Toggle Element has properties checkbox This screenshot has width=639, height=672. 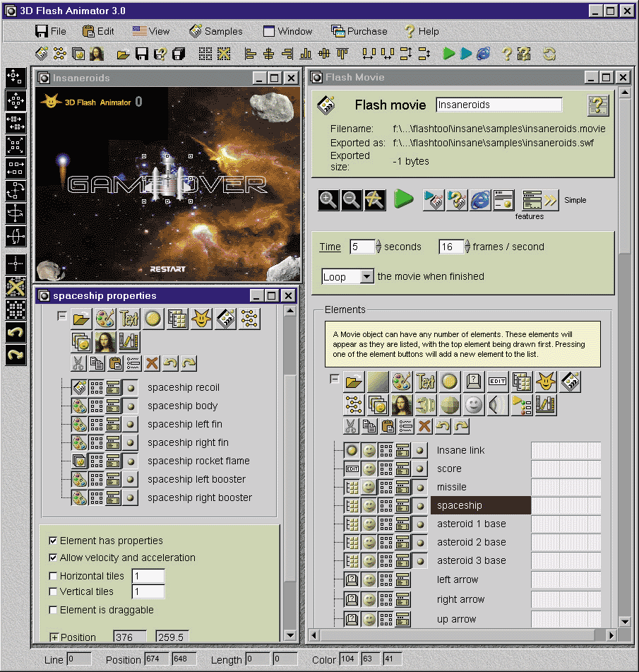(53, 541)
